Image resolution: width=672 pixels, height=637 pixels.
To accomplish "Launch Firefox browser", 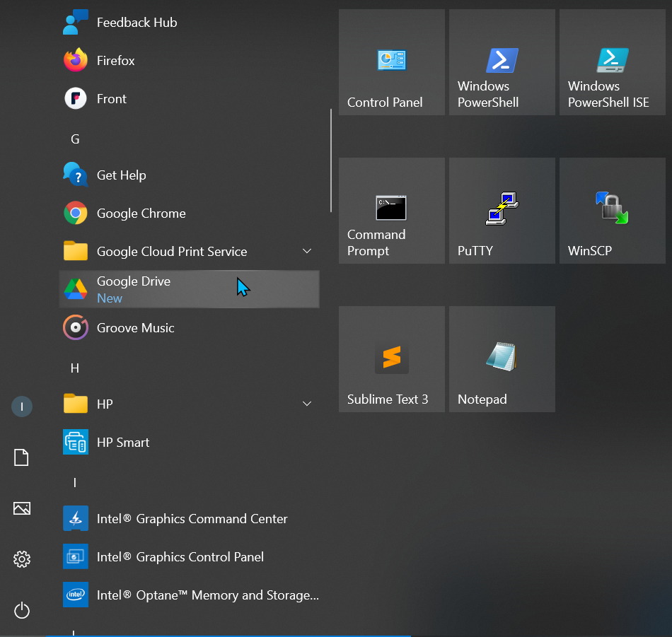I will 189,60.
